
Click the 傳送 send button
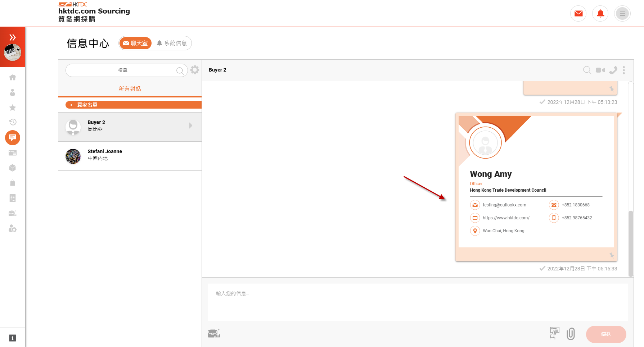(x=606, y=334)
